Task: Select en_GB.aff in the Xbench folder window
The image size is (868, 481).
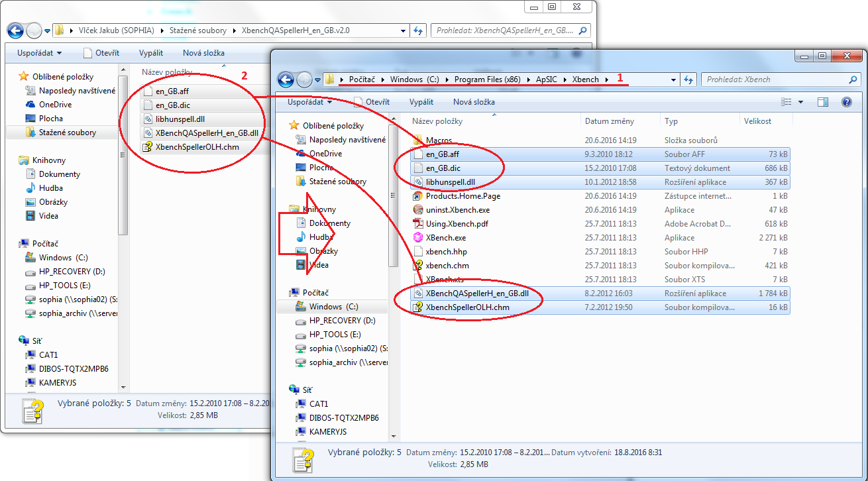Action: [x=600, y=154]
